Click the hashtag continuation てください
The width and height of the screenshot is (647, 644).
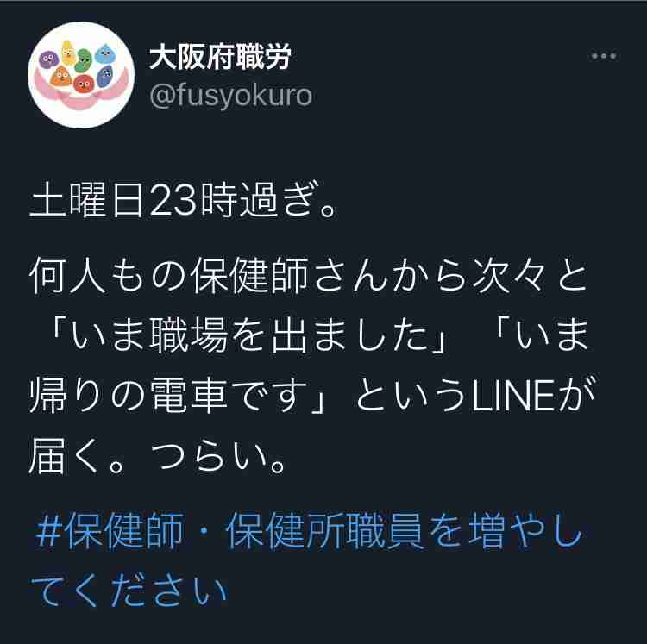click(129, 591)
